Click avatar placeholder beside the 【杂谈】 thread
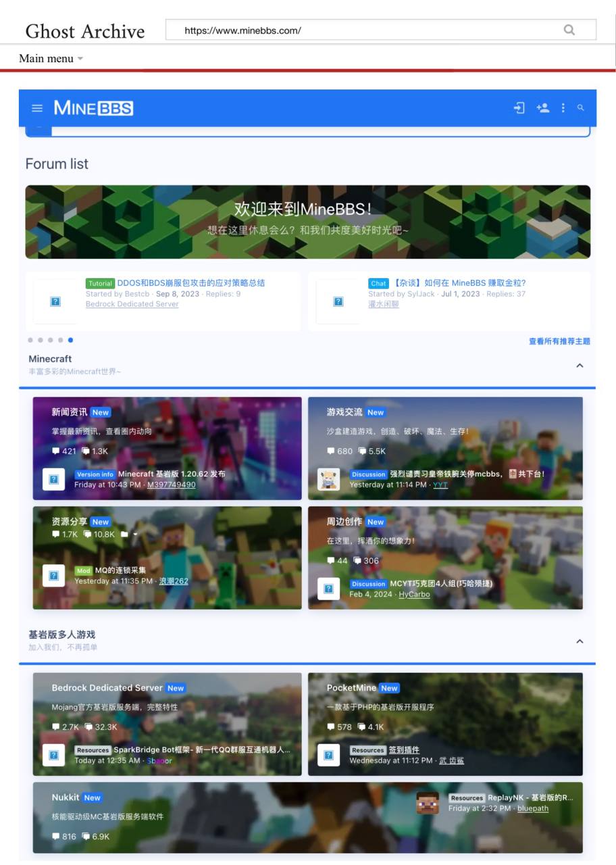 (x=338, y=301)
